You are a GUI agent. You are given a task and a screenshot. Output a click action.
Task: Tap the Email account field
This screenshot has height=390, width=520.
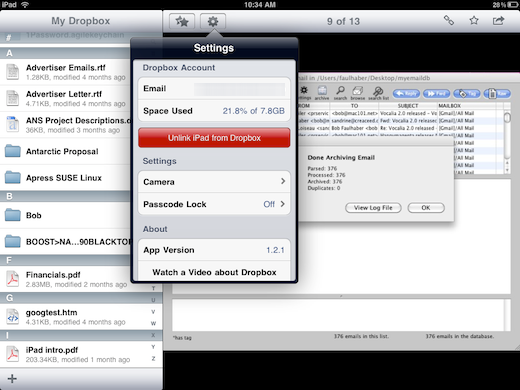[x=214, y=89]
